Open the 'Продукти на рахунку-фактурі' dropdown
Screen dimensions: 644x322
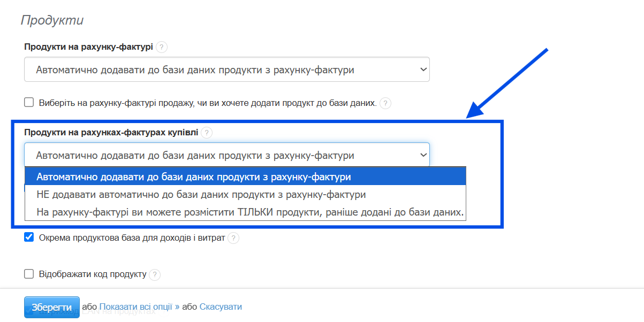[226, 70]
